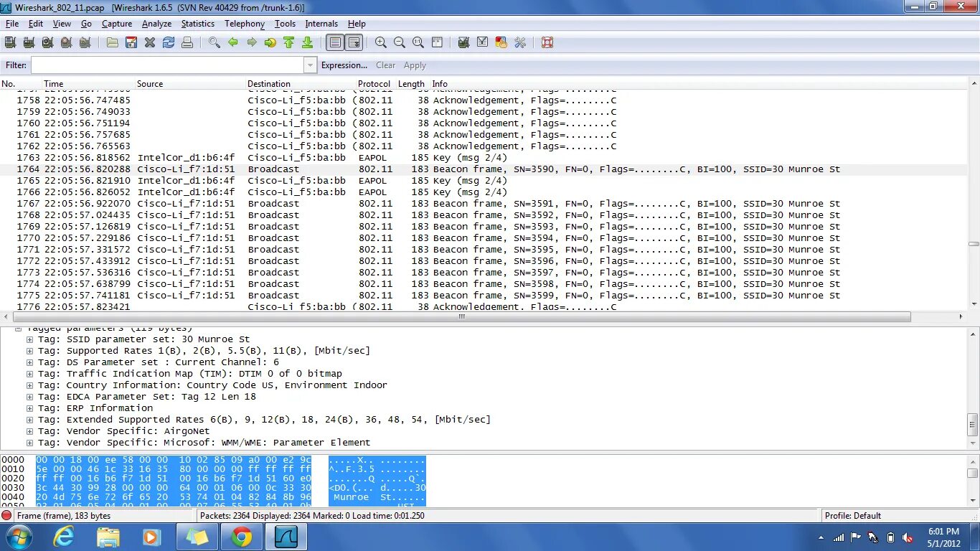This screenshot has width=980, height=551.
Task: Jump to first packet icon
Action: coord(289,43)
